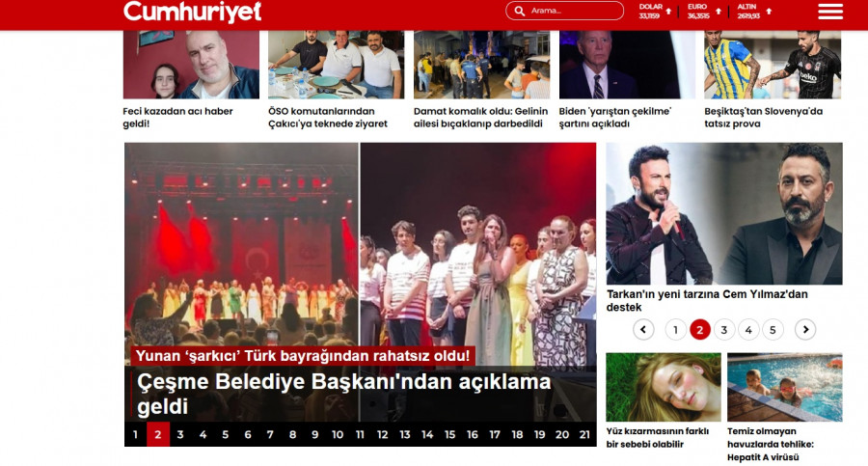
Task: Open Çeşme Belediye Başkanı'ndan açıklama headline
Action: tap(343, 394)
